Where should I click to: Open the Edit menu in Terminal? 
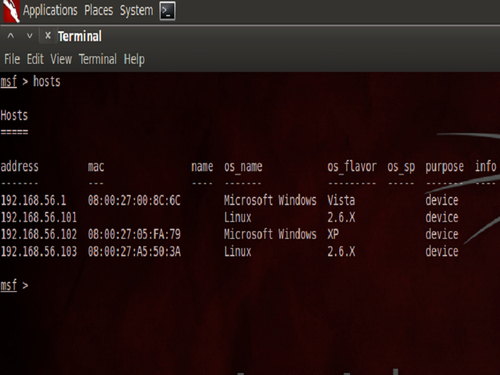point(35,59)
